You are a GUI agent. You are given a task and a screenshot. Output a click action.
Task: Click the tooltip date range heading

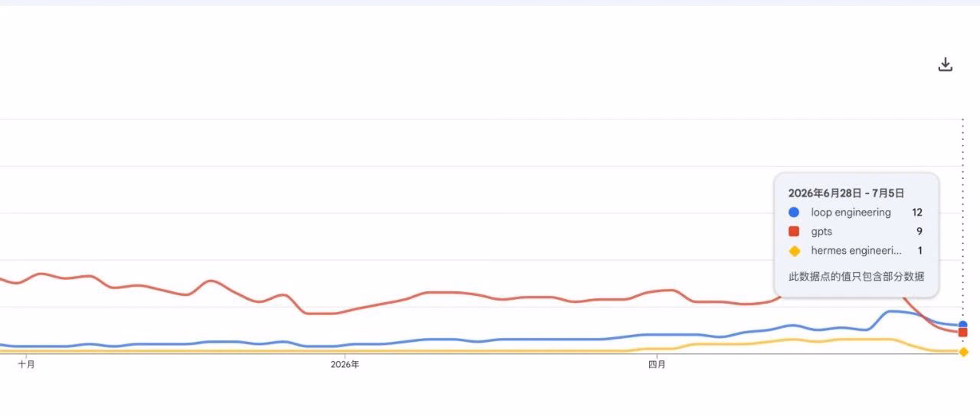(846, 193)
